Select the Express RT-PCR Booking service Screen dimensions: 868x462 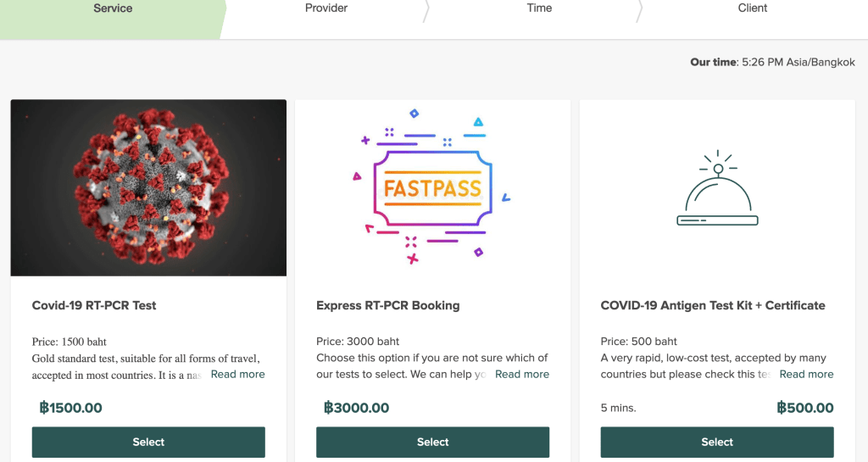[432, 442]
